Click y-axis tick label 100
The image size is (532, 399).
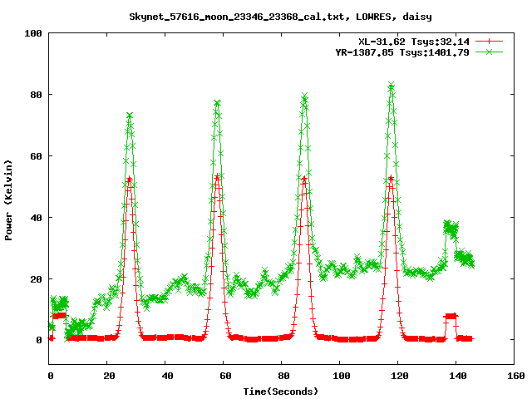33,33
